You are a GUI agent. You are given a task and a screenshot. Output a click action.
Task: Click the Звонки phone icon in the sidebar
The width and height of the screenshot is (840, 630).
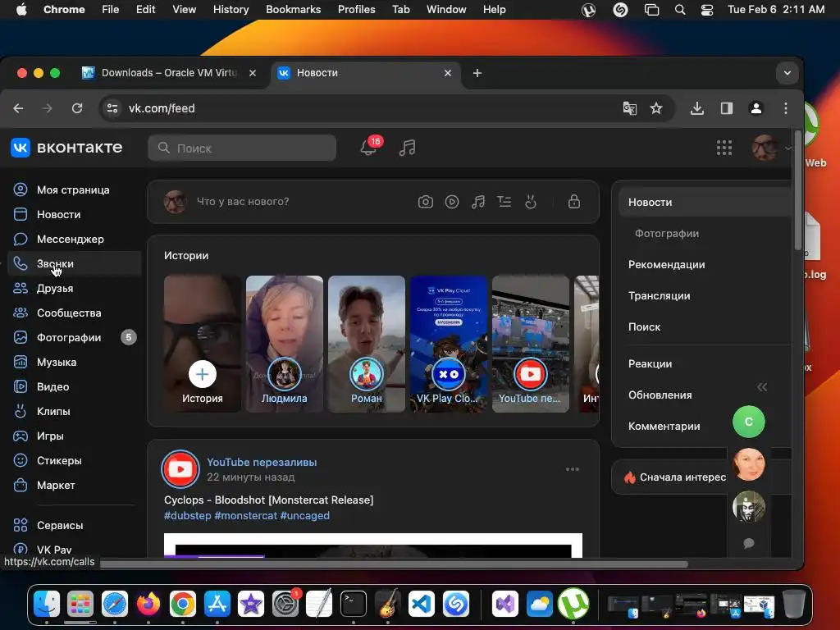(x=21, y=263)
